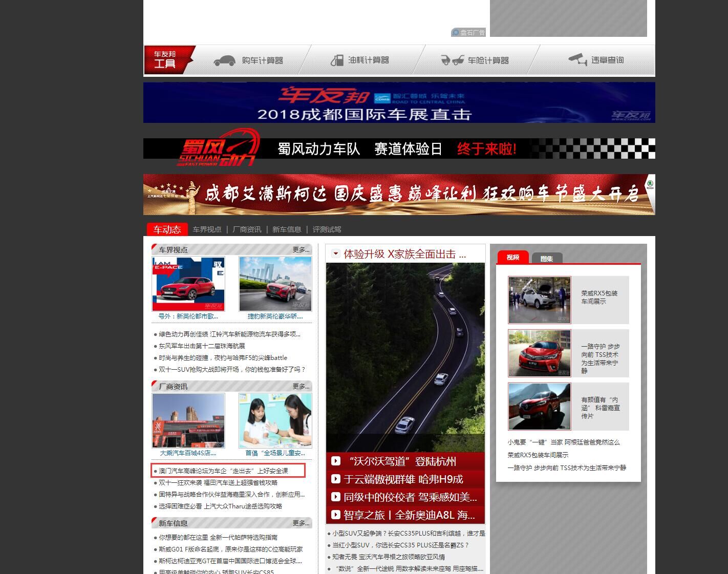Open headline 体验升级 X家族全面出击
Viewport: 728px width, 574px height.
pos(404,254)
